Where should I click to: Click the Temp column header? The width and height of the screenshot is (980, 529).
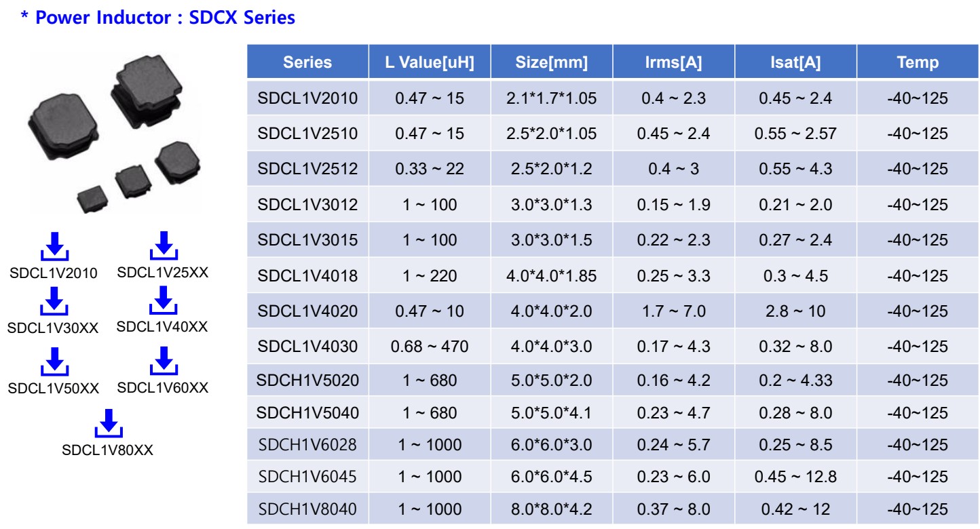(918, 62)
